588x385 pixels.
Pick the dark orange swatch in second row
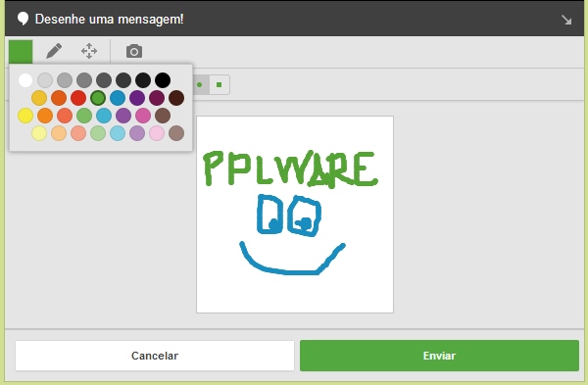pos(59,98)
